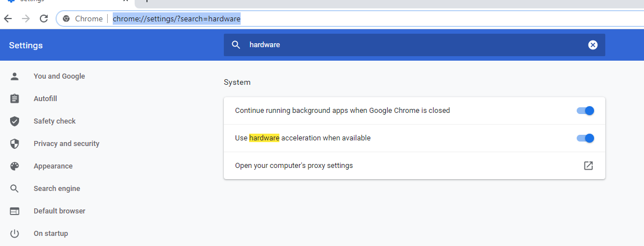Click 'Use hardware acceleration when available' label

[303, 138]
